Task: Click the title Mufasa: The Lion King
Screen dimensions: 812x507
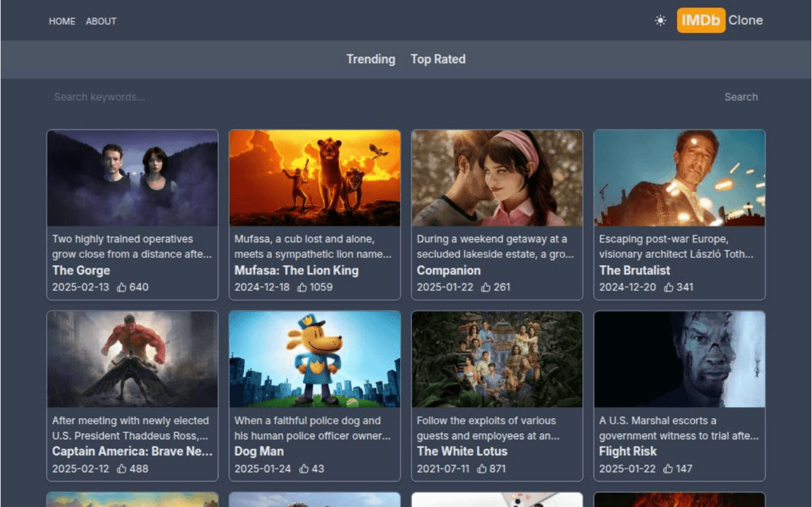Action: click(x=296, y=270)
